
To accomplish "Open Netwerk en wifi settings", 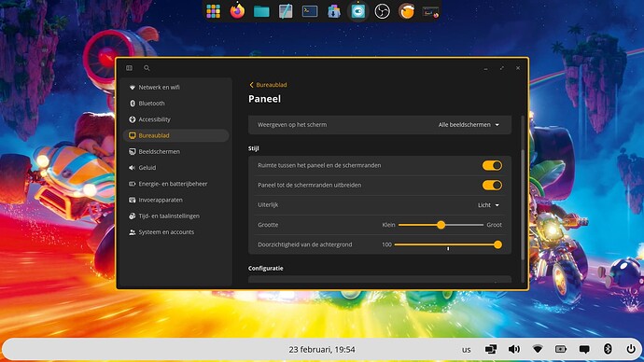I will click(x=176, y=88).
